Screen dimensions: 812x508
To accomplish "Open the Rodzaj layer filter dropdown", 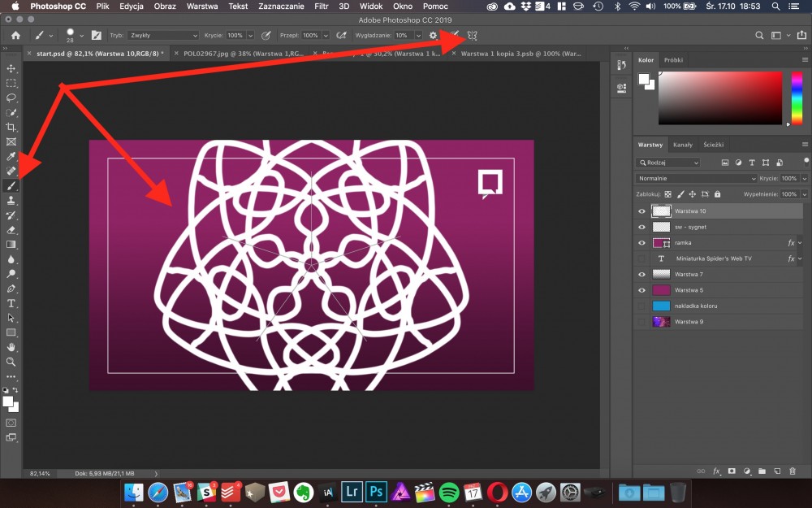I will (x=668, y=163).
